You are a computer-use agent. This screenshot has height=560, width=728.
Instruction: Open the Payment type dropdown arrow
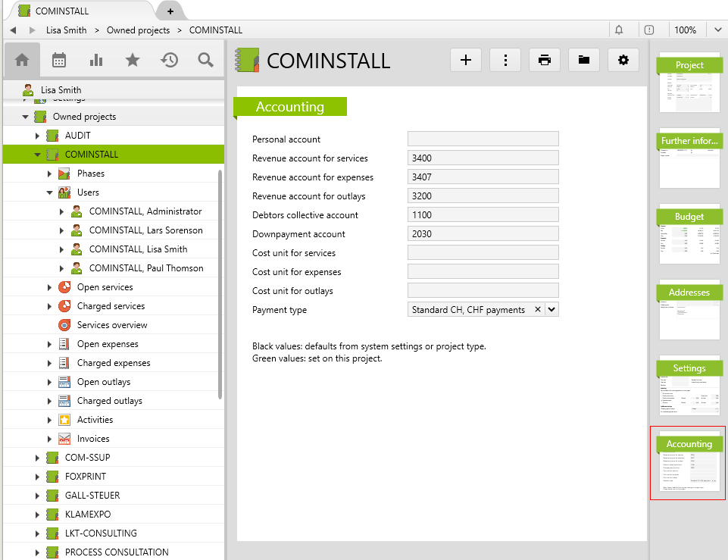pyautogui.click(x=551, y=309)
